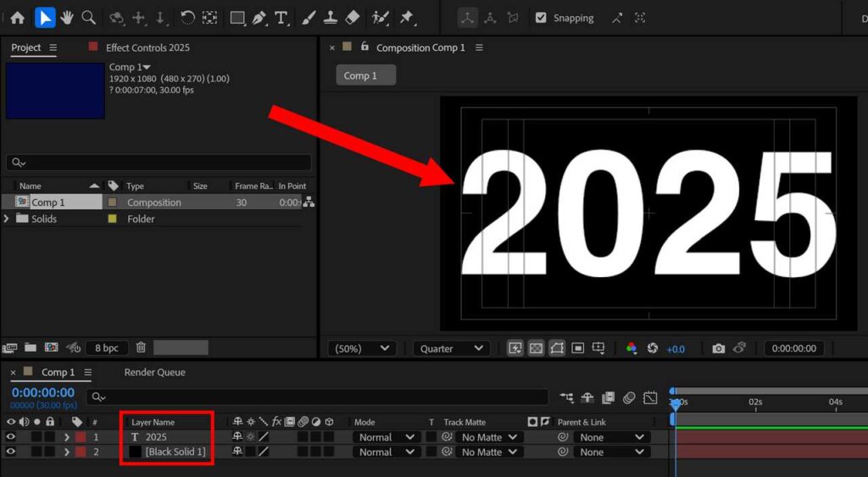Open Grid and Guide options dropdown
Screen dimensions: 868x477
click(598, 348)
